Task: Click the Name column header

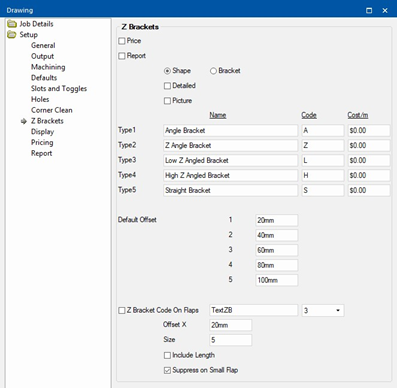Action: pyautogui.click(x=218, y=115)
